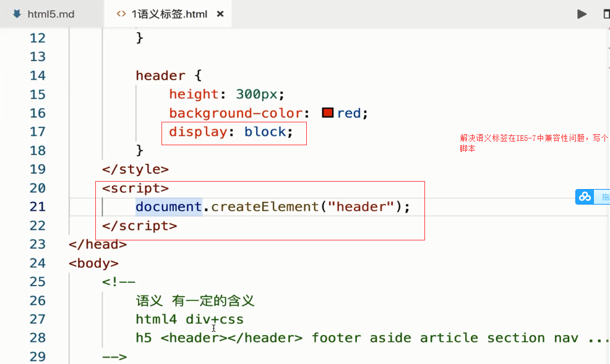This screenshot has width=610, height=364.
Task: Click the header selector on line 14
Action: (160, 75)
